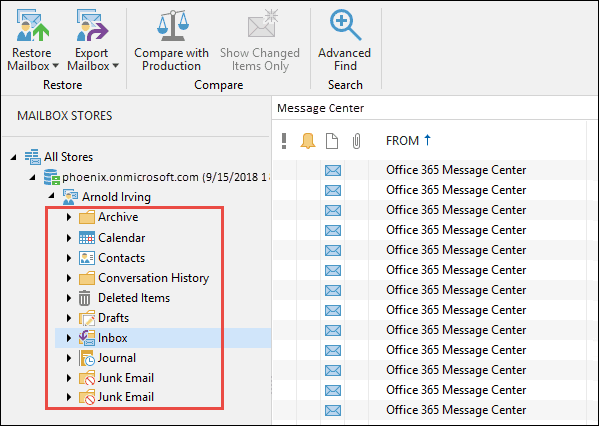Click the Importance exclamation column header
The image size is (599, 426).
tap(283, 141)
